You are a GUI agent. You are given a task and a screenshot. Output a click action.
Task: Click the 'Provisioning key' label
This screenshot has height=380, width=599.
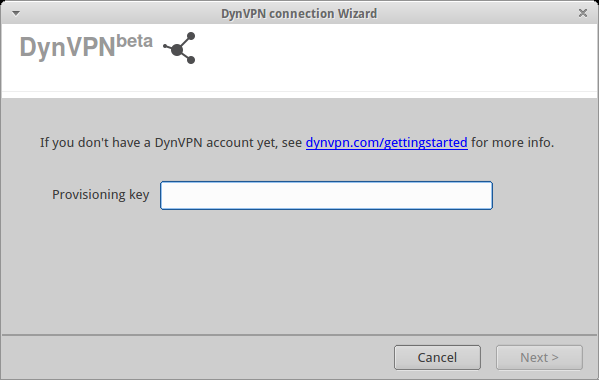point(100,194)
